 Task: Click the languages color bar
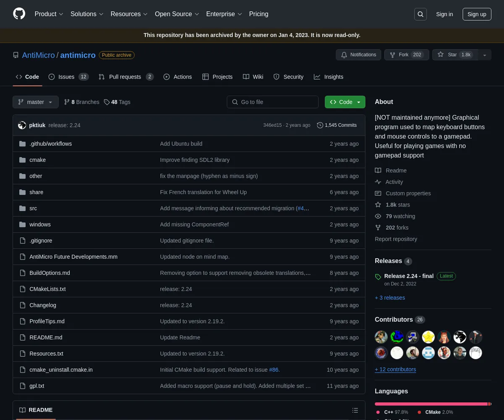coord(433,404)
